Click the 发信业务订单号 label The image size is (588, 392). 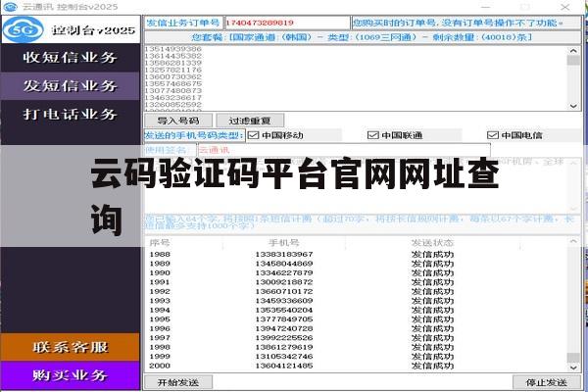click(183, 23)
